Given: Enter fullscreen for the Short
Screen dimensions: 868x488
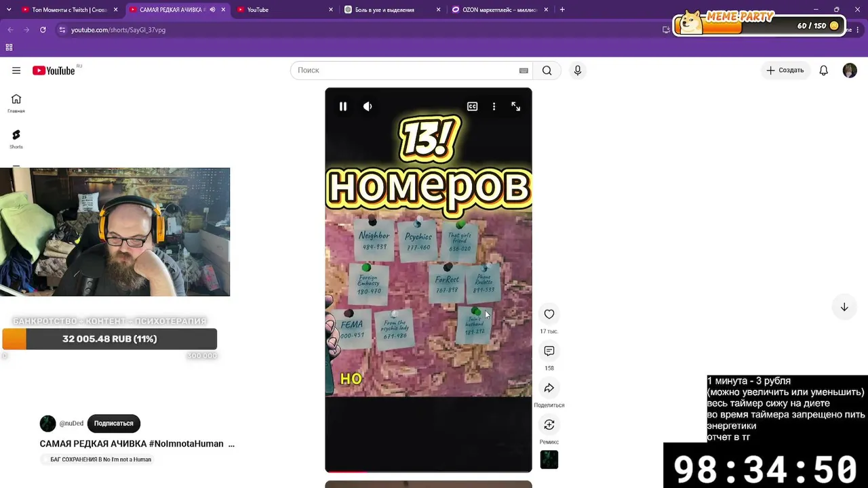Looking at the screenshot, I should coord(516,106).
